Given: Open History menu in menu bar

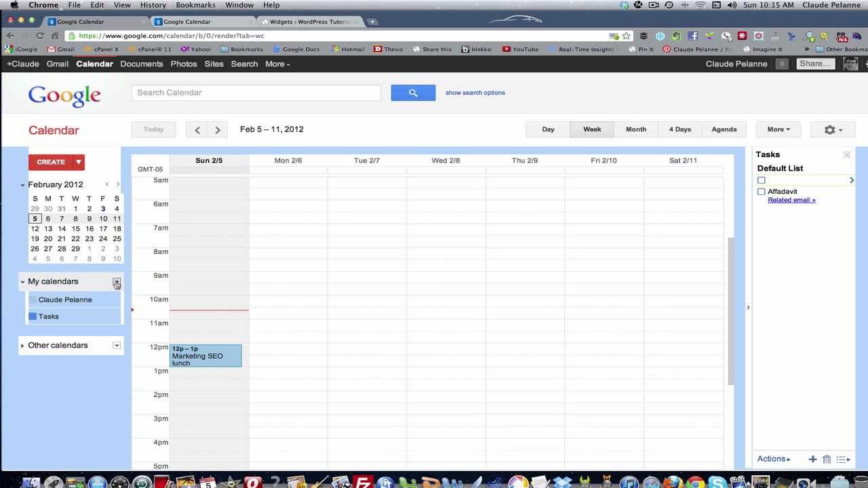Looking at the screenshot, I should tap(153, 5).
